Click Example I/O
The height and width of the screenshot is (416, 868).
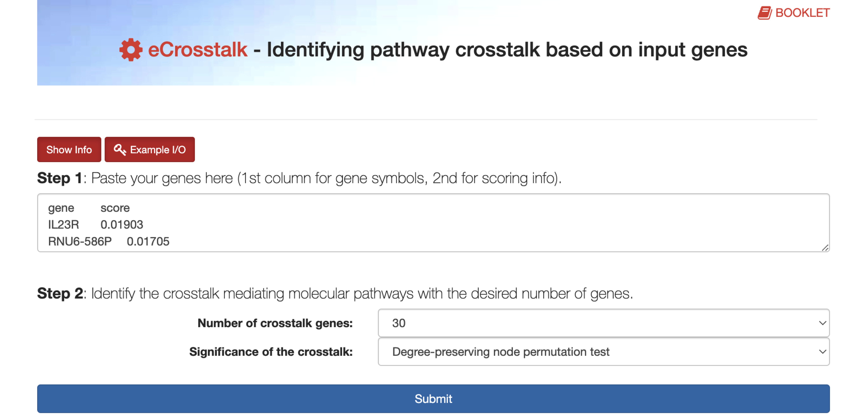pos(150,149)
